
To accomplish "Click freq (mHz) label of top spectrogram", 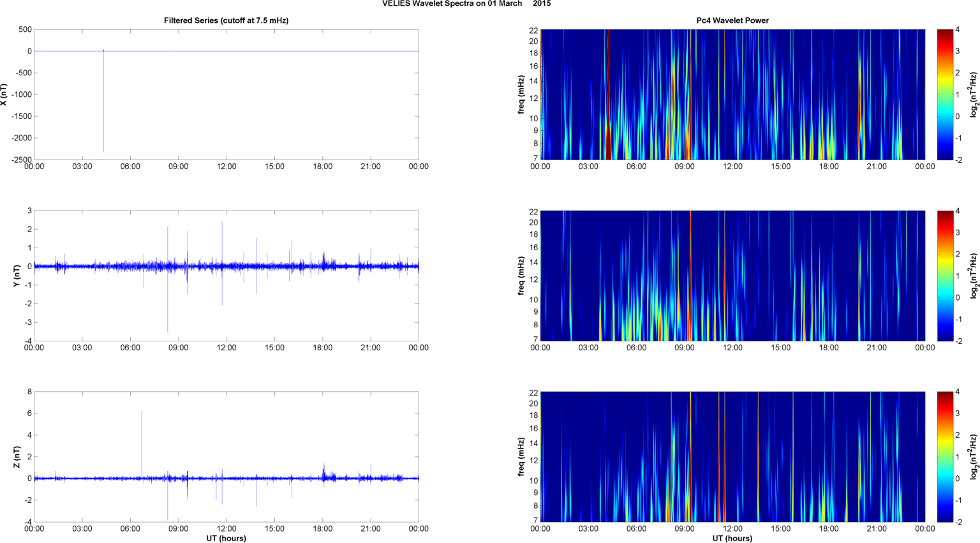I will click(521, 94).
